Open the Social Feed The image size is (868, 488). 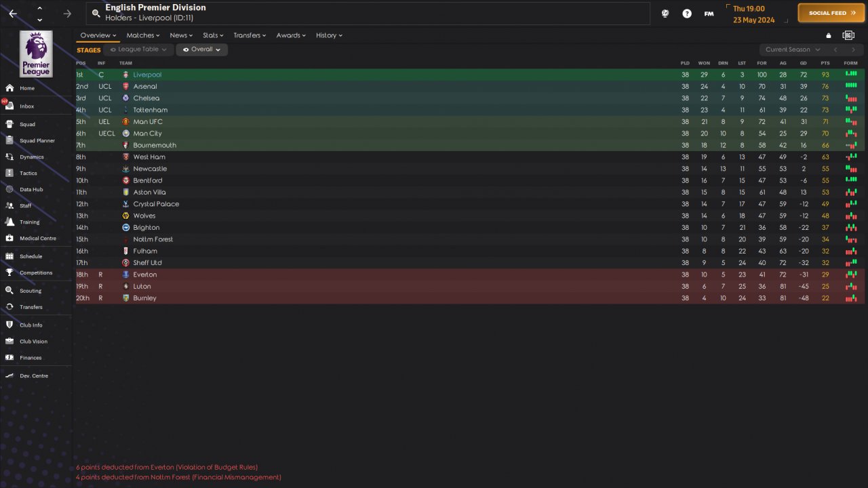pyautogui.click(x=832, y=13)
